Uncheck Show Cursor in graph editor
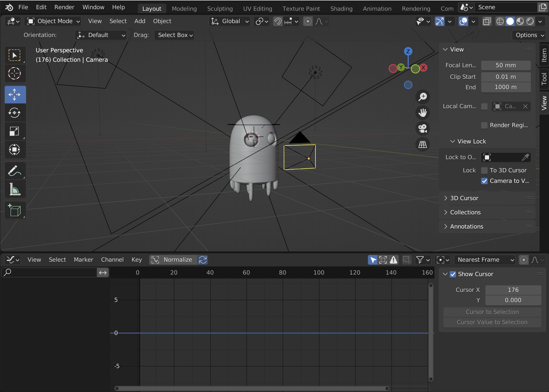 (453, 274)
